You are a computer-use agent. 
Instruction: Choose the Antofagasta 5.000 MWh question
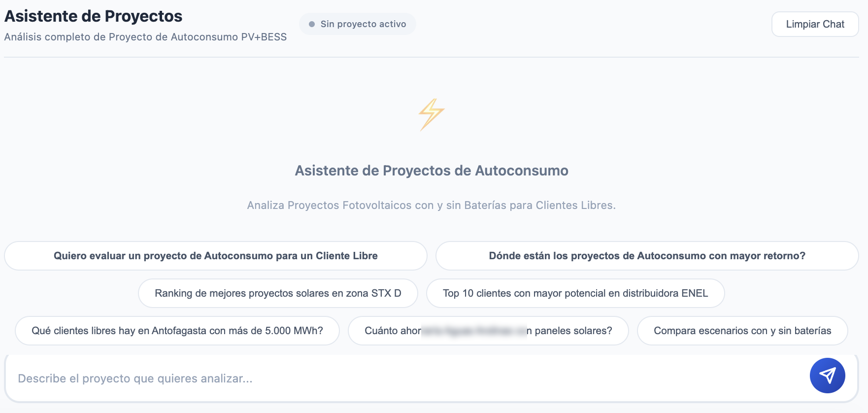coord(177,331)
